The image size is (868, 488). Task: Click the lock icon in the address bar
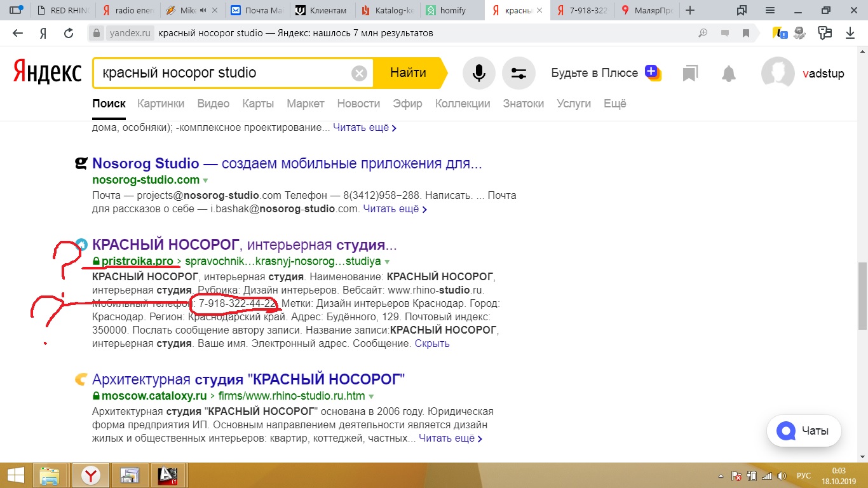click(x=97, y=33)
